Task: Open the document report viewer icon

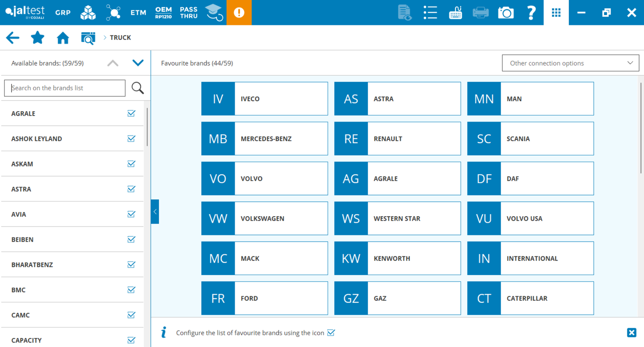Action: coord(405,12)
